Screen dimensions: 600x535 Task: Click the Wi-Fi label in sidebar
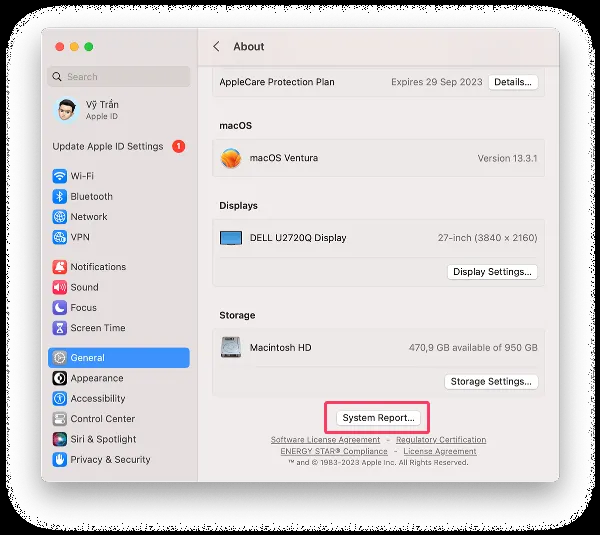point(82,176)
